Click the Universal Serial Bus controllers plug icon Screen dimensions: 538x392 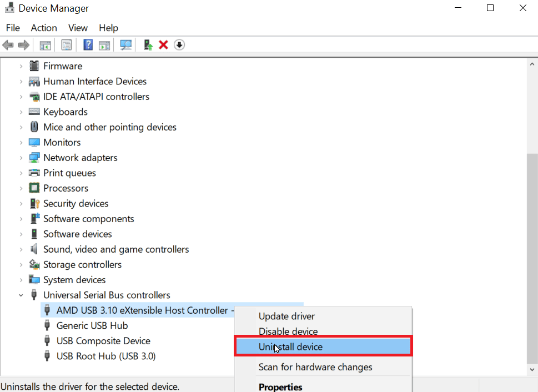point(34,295)
